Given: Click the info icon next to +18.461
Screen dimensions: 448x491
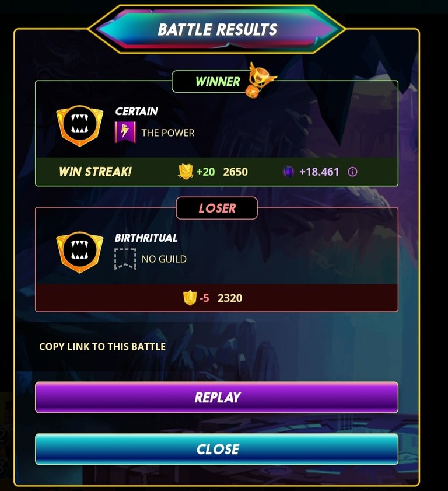Looking at the screenshot, I should tap(352, 172).
